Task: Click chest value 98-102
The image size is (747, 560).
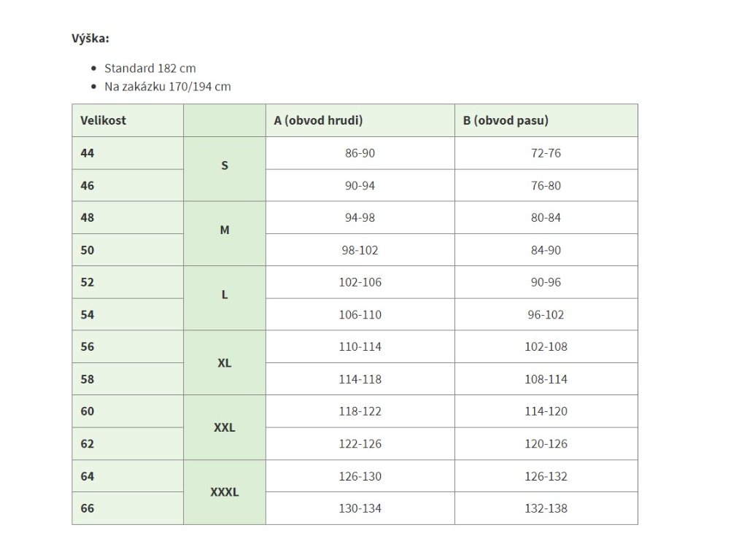Action: click(x=360, y=250)
